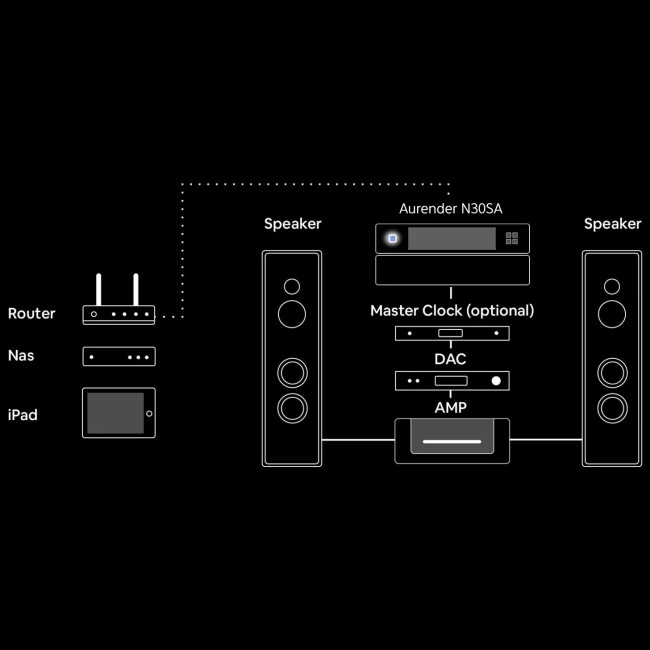
Task: Click the iPad home button circle
Action: pos(149,414)
